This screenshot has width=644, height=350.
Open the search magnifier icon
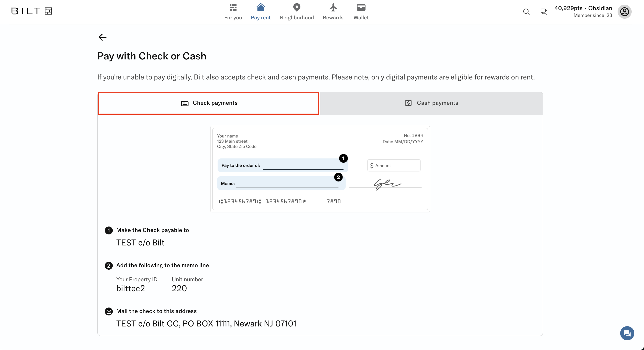click(x=526, y=12)
